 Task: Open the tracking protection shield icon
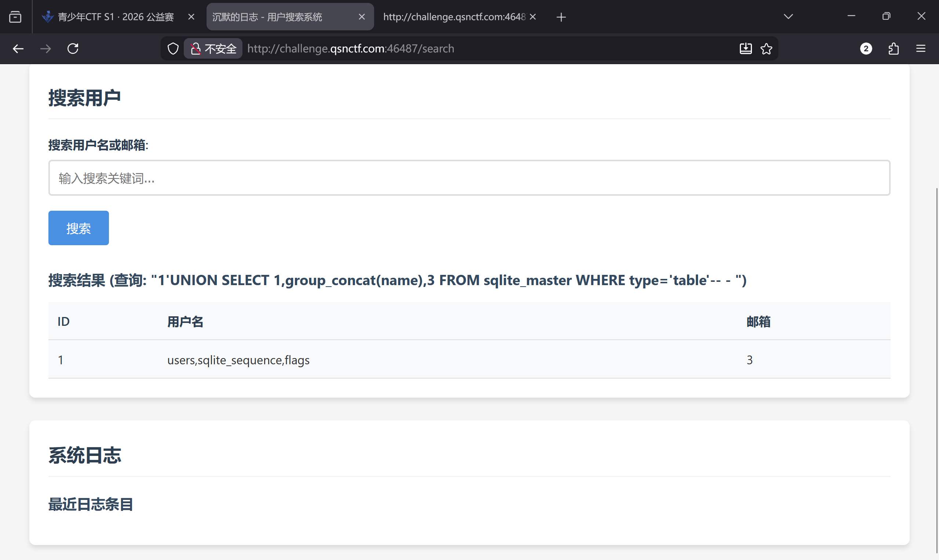click(x=173, y=49)
